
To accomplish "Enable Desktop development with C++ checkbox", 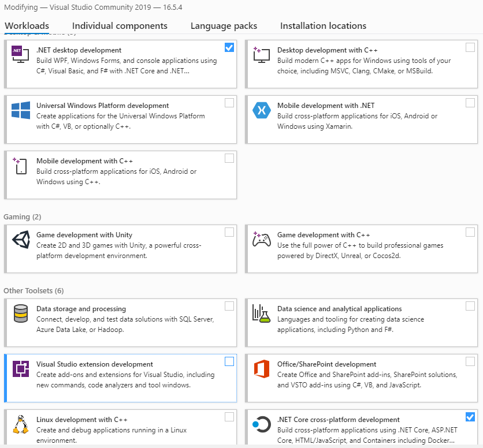I will tap(470, 47).
